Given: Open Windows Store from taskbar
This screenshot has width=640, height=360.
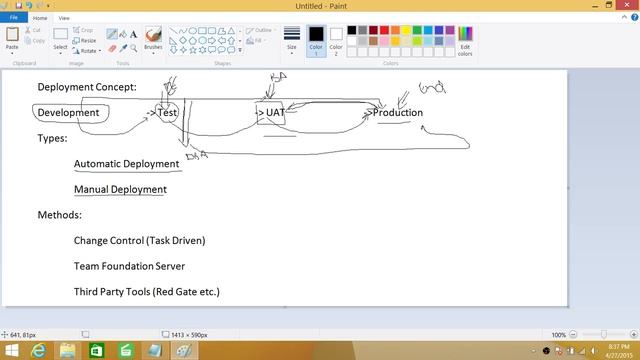Looking at the screenshot, I should tap(96, 351).
